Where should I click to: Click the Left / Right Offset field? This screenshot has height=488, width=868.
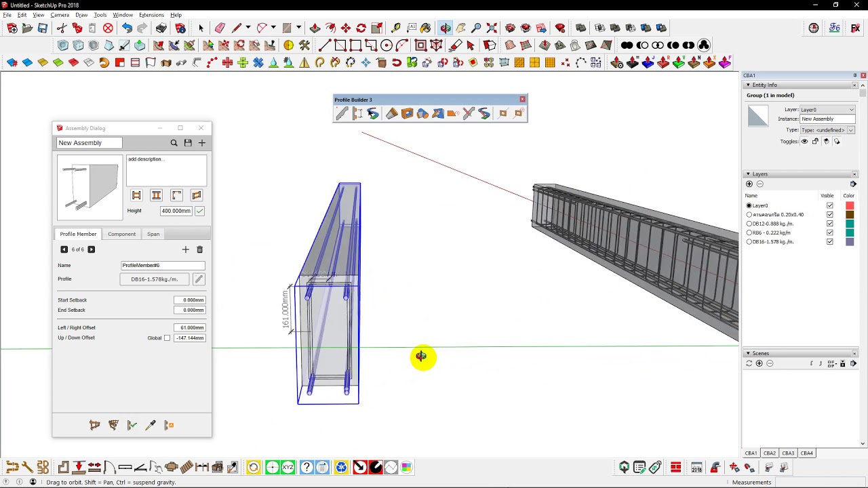tap(189, 328)
